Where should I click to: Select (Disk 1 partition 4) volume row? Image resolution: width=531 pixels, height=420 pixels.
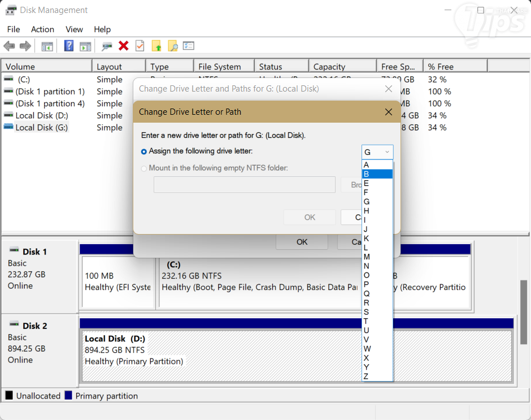[x=50, y=103]
